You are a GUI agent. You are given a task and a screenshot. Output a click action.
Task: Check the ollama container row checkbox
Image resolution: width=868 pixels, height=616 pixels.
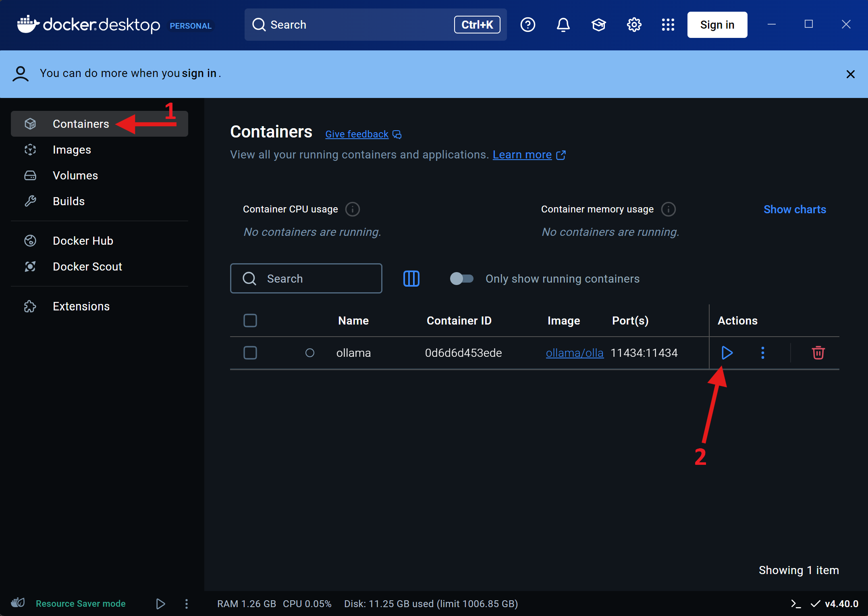[250, 353]
